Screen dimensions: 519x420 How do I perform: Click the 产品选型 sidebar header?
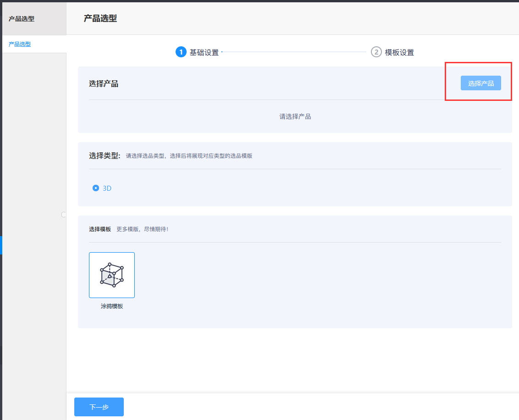pyautogui.click(x=22, y=19)
